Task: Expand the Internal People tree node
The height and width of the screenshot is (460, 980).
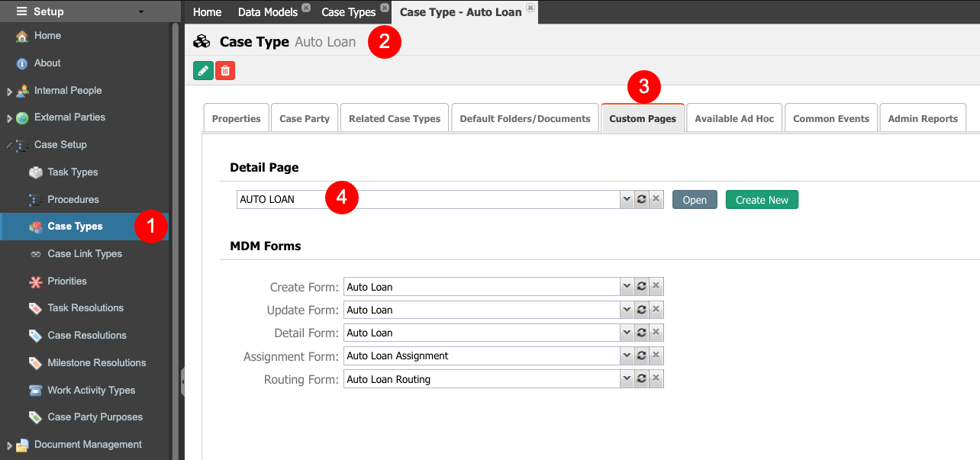Action: click(9, 92)
